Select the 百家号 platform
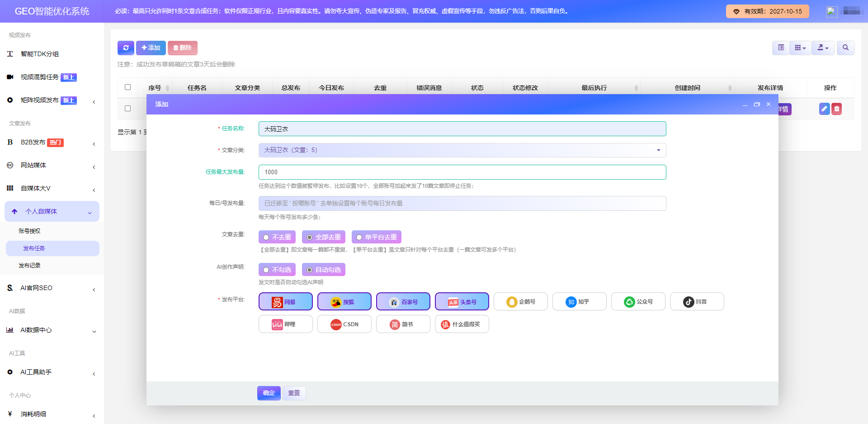Viewport: 868px width, 424px height. click(403, 301)
